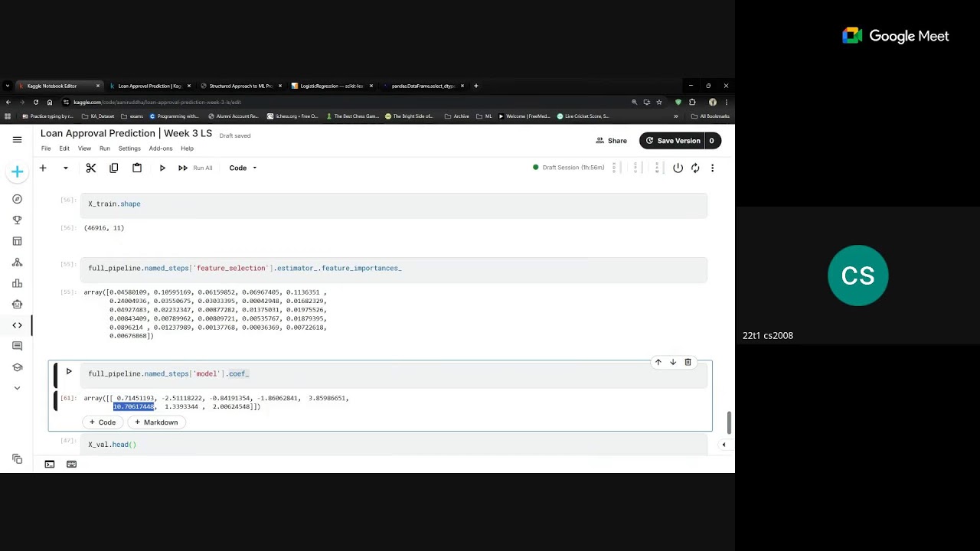Open the Kaggle hamburger sidebar menu

(17, 140)
